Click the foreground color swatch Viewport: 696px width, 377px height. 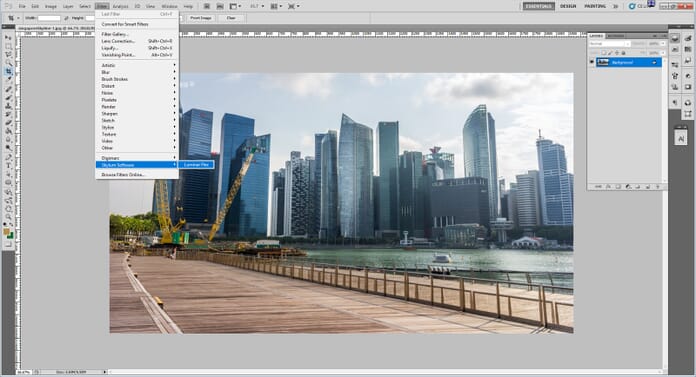coord(6,231)
